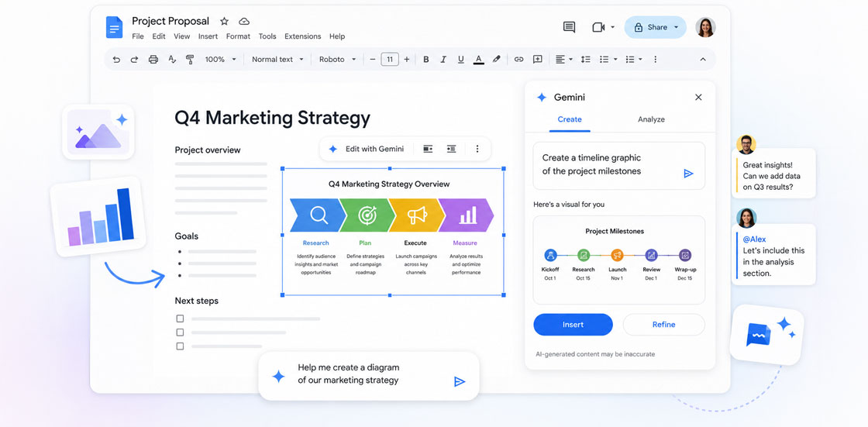Undo the last action in toolbar
The width and height of the screenshot is (868, 427).
tap(115, 59)
